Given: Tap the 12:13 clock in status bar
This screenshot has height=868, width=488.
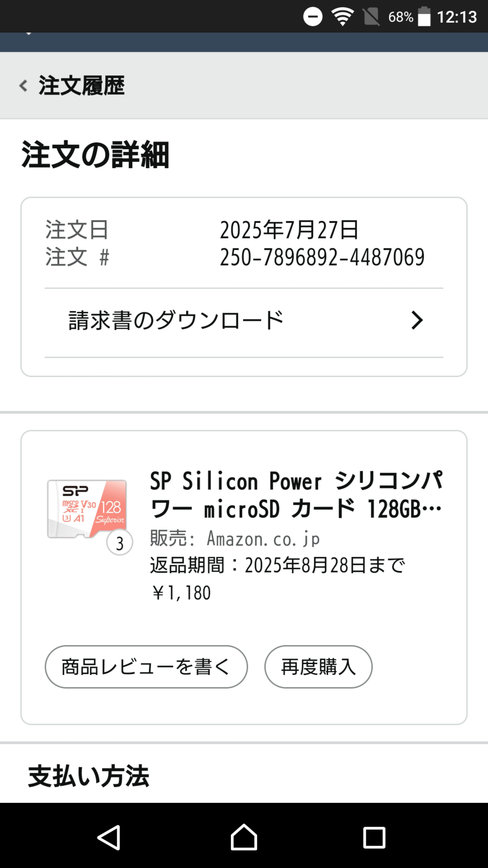Looking at the screenshot, I should [457, 17].
